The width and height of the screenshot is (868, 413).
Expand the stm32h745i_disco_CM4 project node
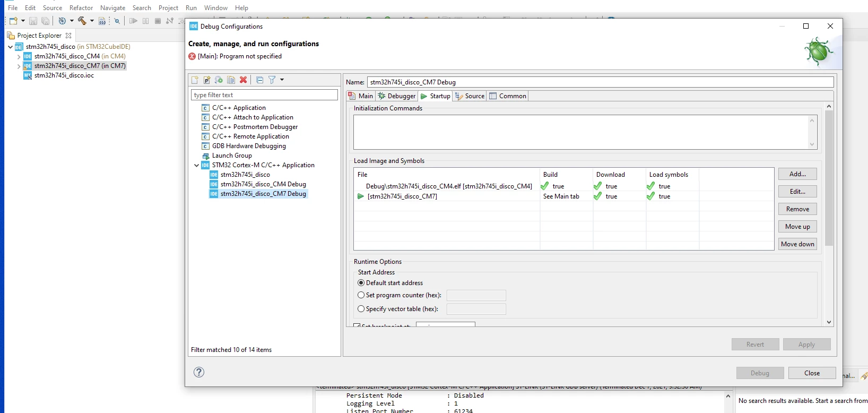click(x=19, y=56)
